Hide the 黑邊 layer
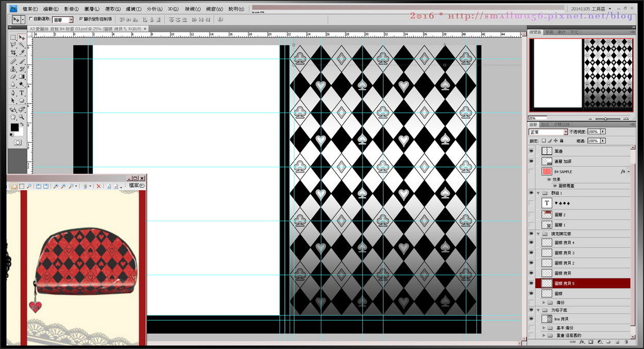Image resolution: width=644 pixels, height=349 pixels. tap(532, 152)
